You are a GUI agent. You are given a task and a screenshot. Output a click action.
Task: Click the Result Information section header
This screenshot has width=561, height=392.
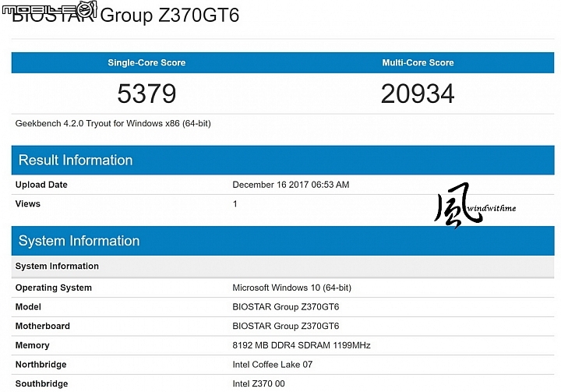point(283,160)
